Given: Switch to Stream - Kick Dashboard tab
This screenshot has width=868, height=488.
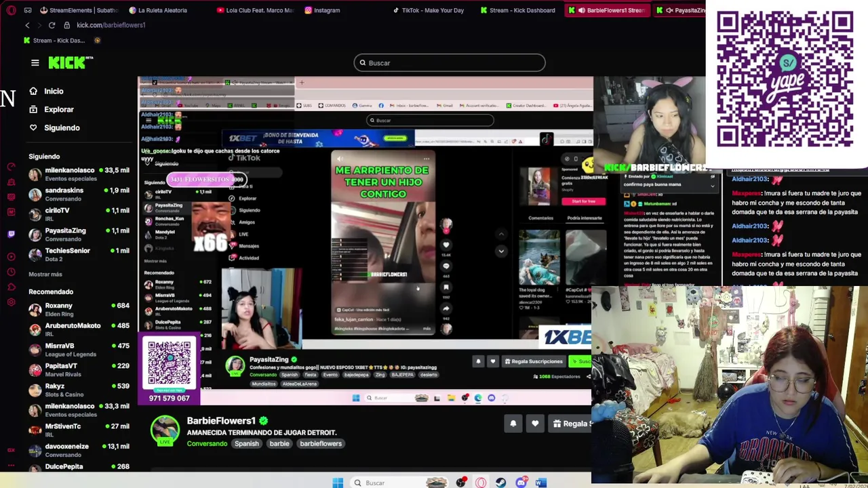Looking at the screenshot, I should click(518, 10).
